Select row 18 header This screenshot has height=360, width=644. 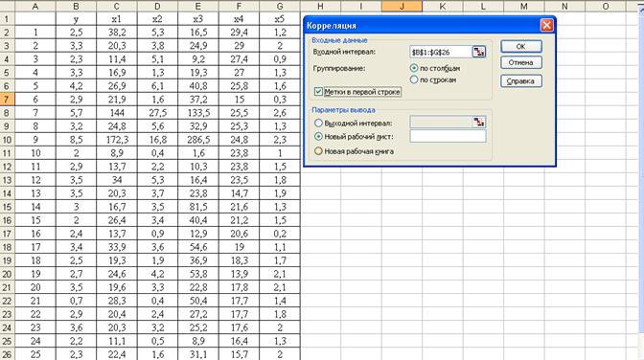[7, 247]
